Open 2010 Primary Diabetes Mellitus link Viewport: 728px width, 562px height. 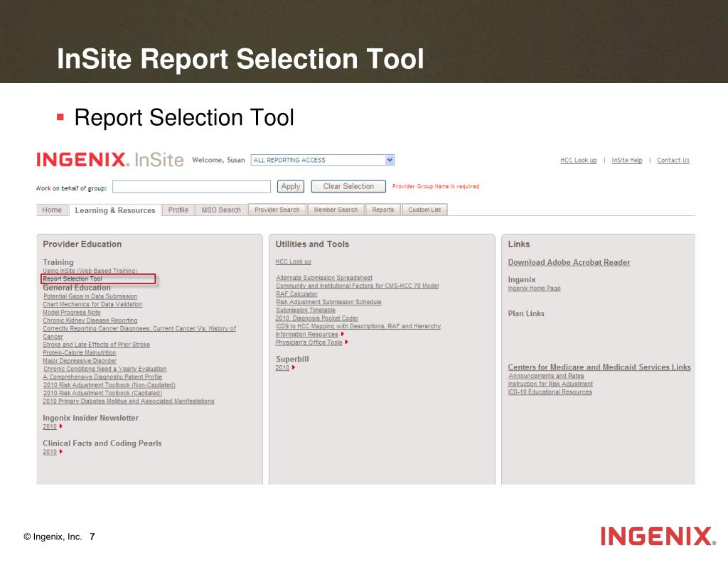[x=129, y=401]
